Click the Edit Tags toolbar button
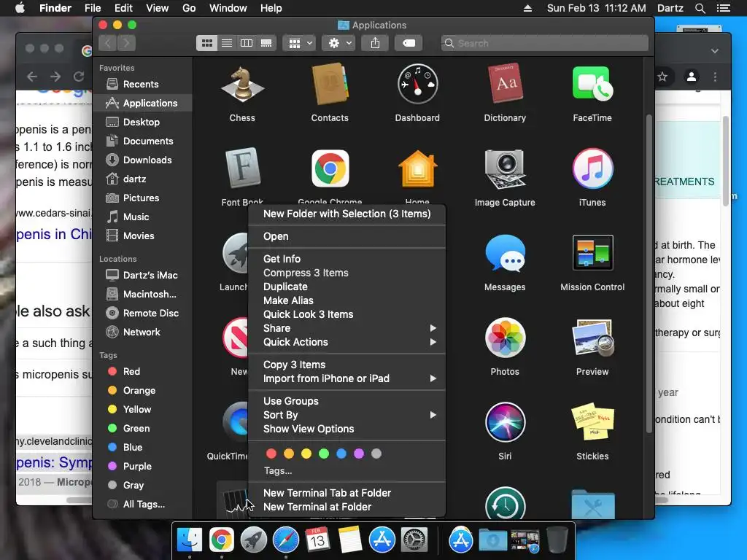 coord(409,43)
